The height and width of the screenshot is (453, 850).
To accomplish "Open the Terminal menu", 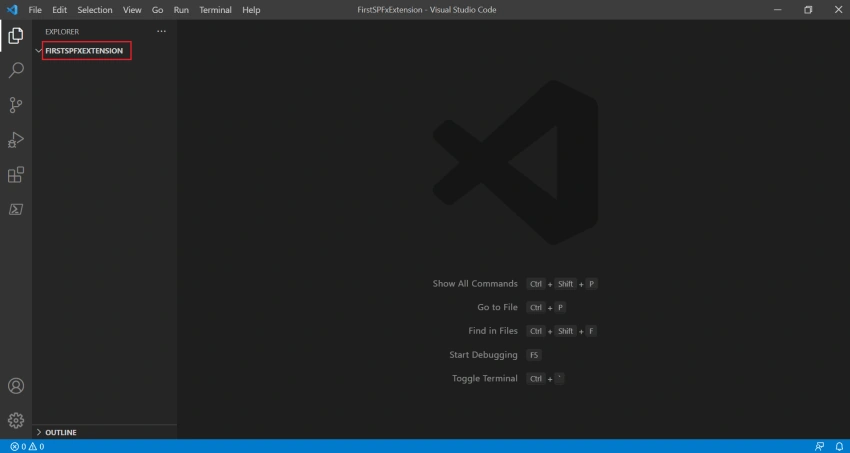I will pyautogui.click(x=215, y=10).
